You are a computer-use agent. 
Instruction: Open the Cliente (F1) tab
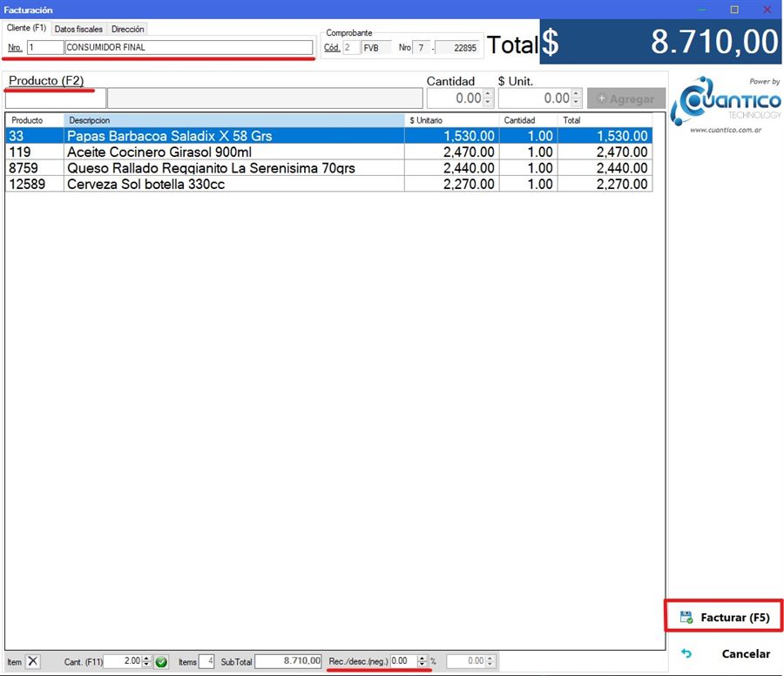pyautogui.click(x=26, y=28)
